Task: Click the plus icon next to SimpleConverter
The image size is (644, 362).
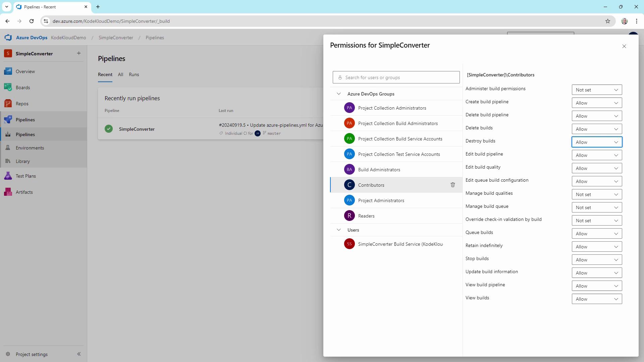Action: 79,53
